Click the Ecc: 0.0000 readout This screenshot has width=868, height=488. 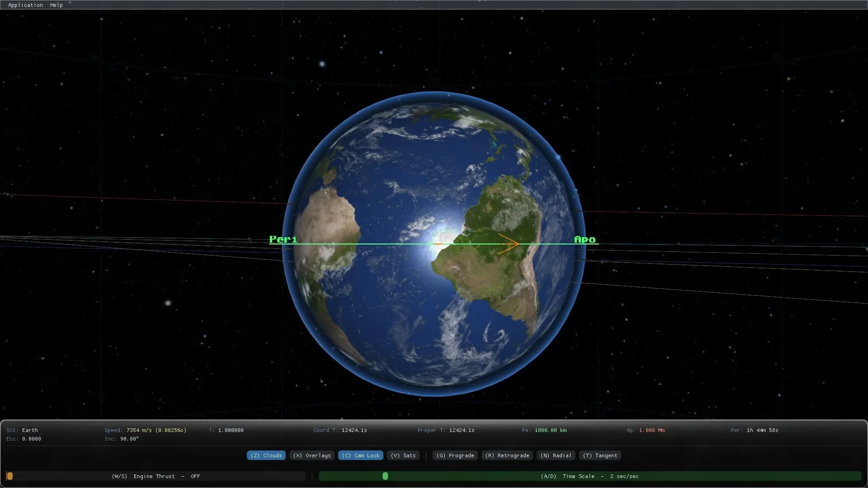tap(24, 439)
